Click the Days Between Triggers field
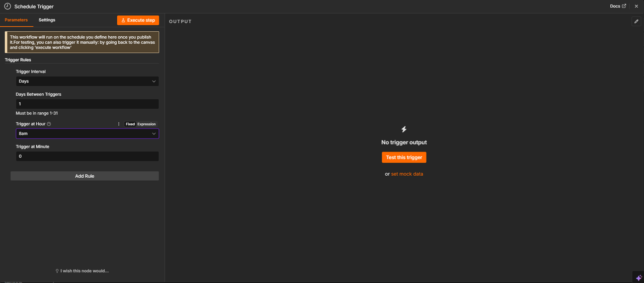The image size is (644, 283). click(x=87, y=104)
